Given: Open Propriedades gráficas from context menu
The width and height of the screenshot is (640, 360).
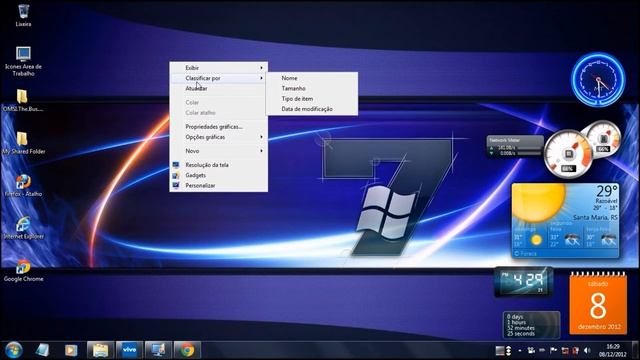Looking at the screenshot, I should 219,127.
